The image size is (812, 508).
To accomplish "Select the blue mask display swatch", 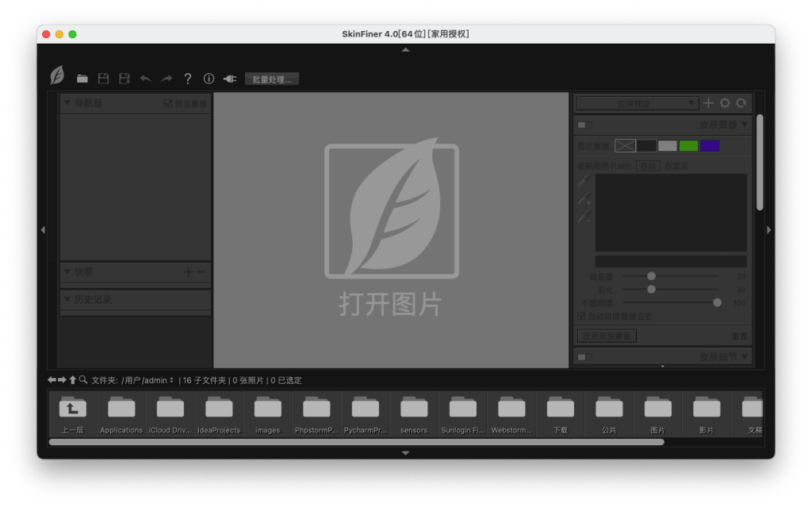I will (710, 146).
